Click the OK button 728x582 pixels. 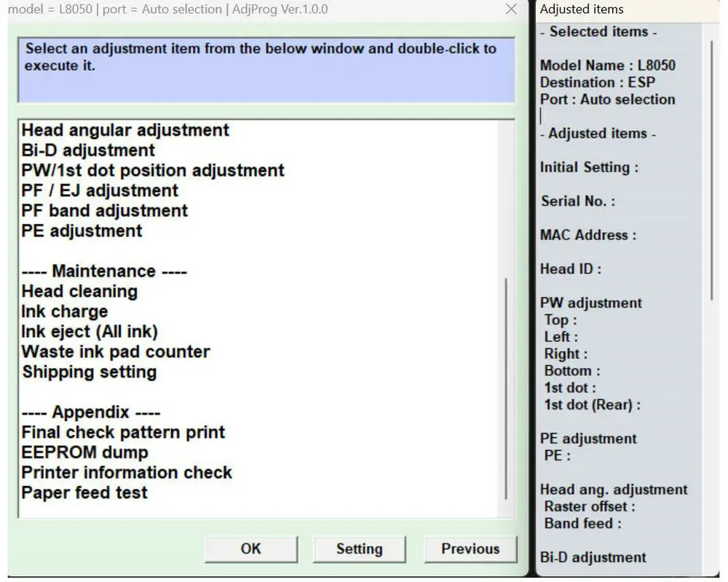pyautogui.click(x=251, y=549)
